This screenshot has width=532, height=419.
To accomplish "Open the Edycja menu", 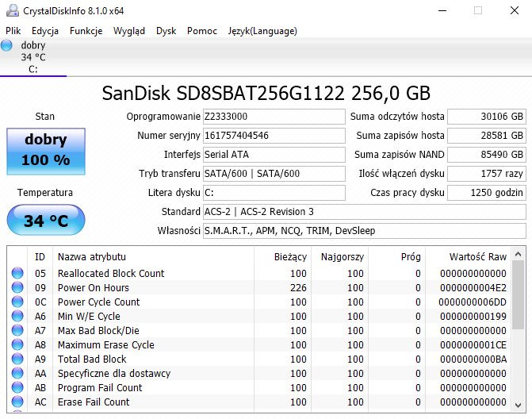I will click(x=45, y=31).
